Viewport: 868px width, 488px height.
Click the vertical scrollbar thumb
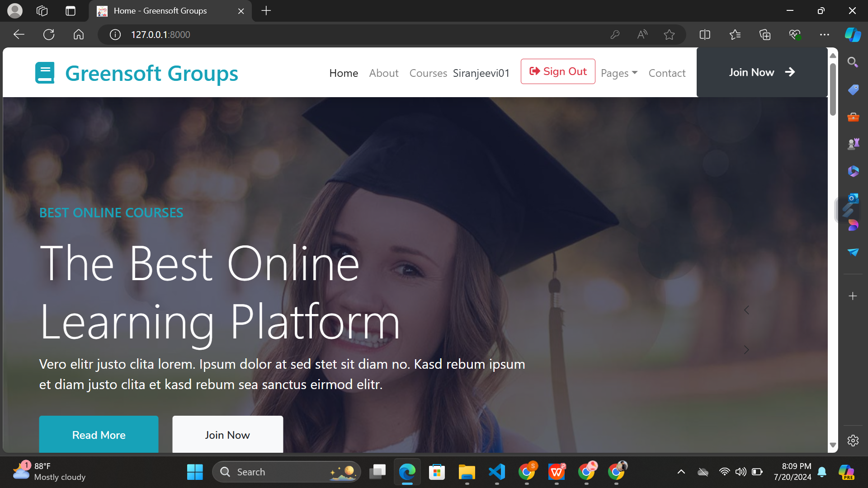coord(833,89)
